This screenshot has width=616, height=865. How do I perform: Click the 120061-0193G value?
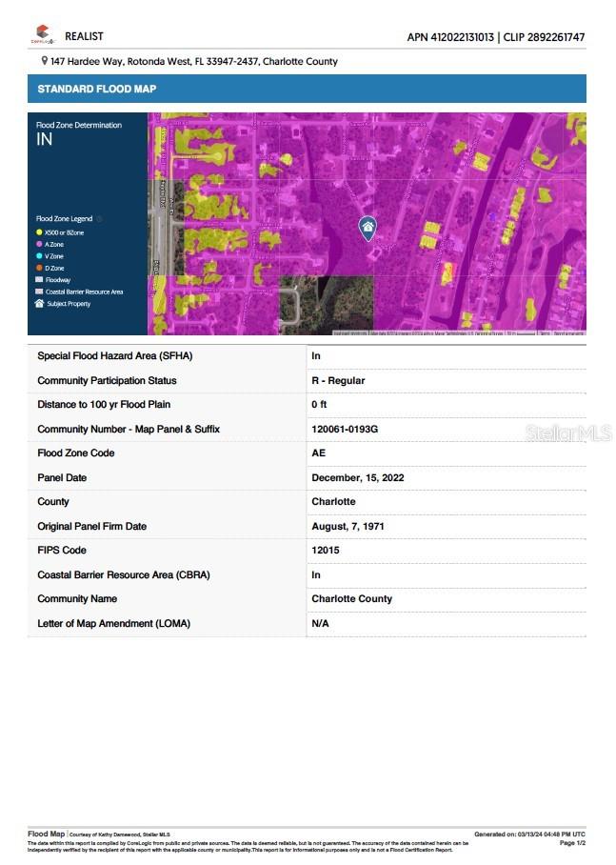(345, 430)
